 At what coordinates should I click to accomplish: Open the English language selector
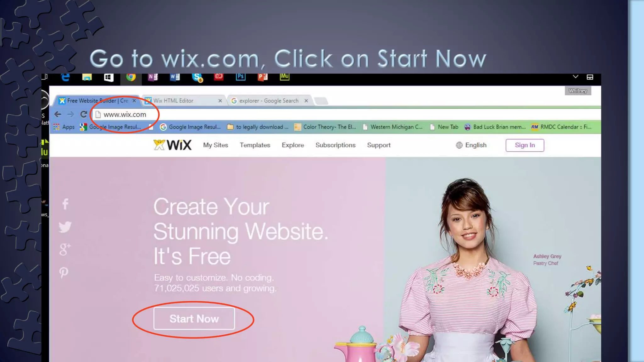point(471,145)
